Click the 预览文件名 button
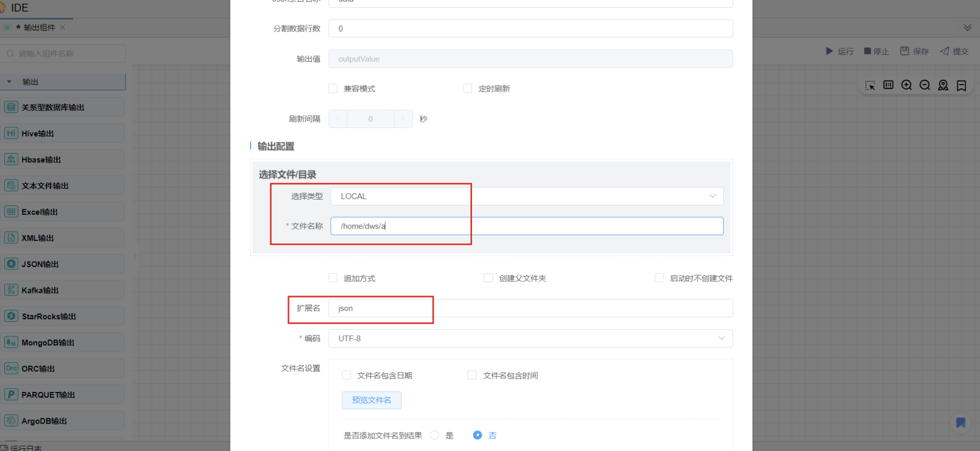Viewport: 980px width, 451px height. pos(371,400)
